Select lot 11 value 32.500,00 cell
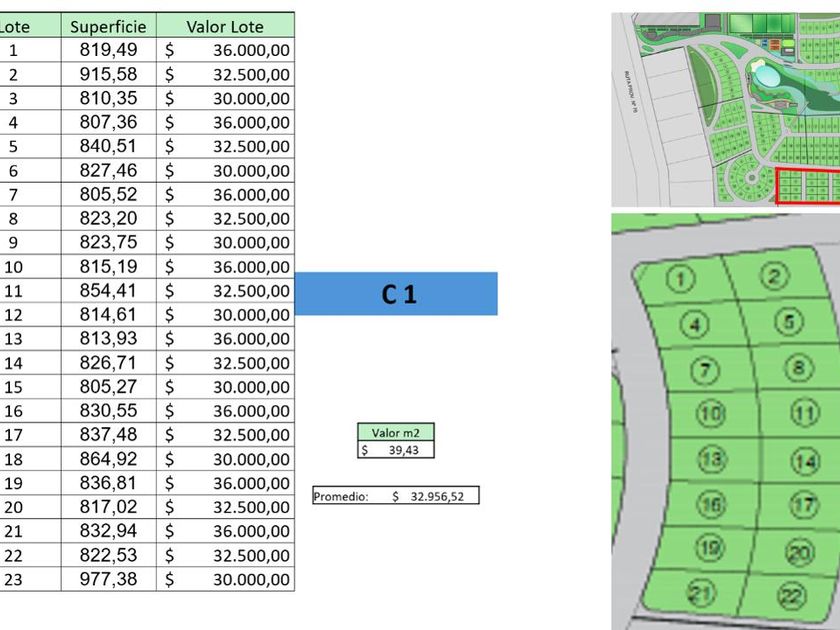Viewport: 840px width, 630px height. (x=226, y=290)
